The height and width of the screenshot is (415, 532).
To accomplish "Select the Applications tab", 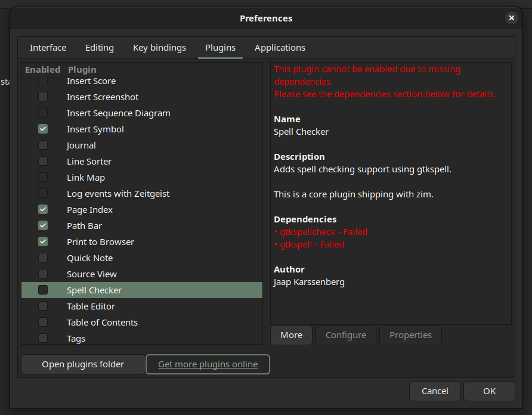I will (280, 48).
